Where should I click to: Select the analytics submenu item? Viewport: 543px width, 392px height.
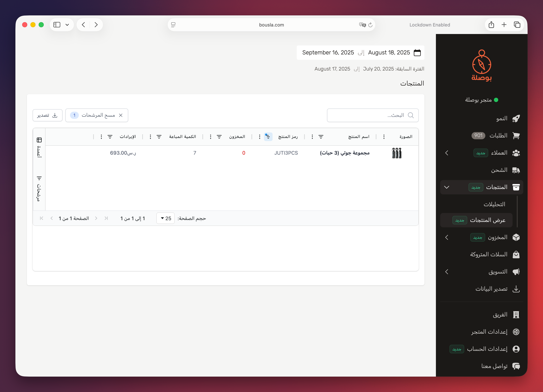(494, 204)
